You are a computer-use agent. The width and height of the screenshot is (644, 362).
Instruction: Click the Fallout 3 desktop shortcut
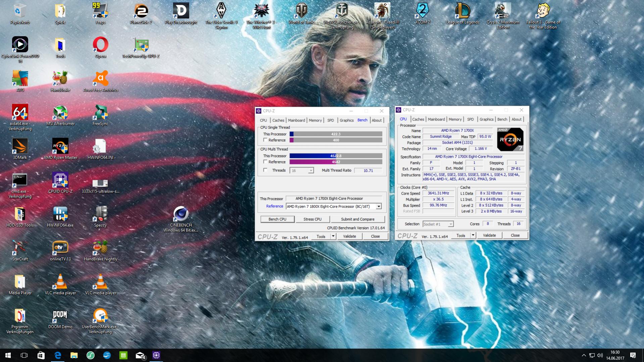(x=543, y=16)
